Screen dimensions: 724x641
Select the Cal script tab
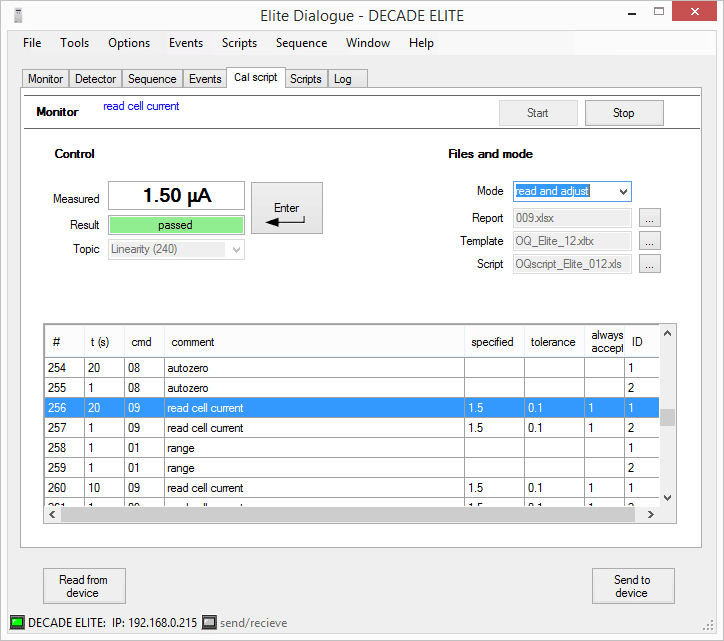(x=256, y=77)
